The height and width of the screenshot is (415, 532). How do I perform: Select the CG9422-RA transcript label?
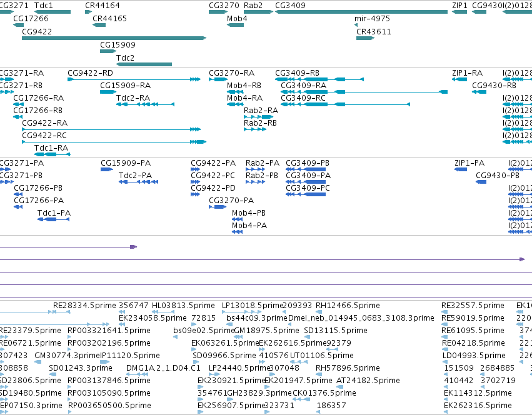[x=45, y=123]
